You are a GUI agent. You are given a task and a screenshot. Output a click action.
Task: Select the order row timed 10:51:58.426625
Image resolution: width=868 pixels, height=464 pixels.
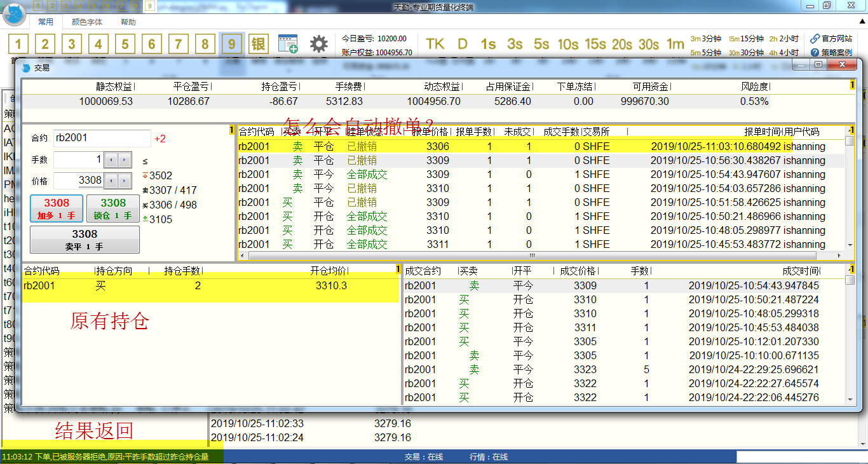[541, 202]
